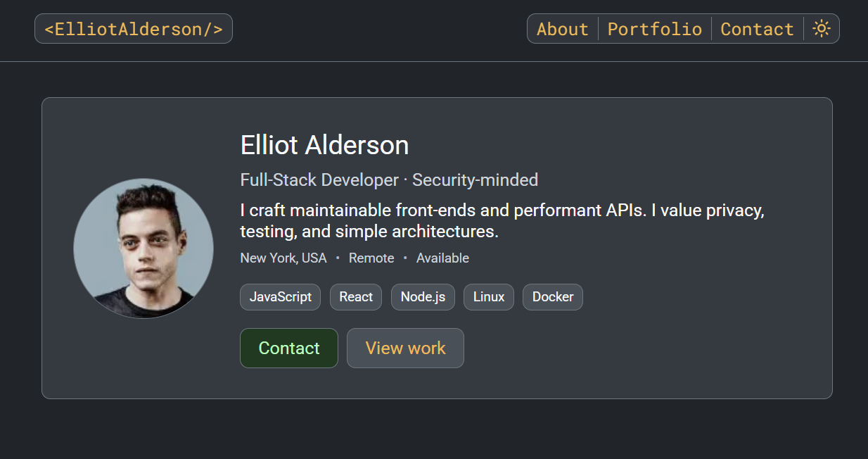This screenshot has width=868, height=459.
Task: Open the About navigation item
Action: pos(562,29)
